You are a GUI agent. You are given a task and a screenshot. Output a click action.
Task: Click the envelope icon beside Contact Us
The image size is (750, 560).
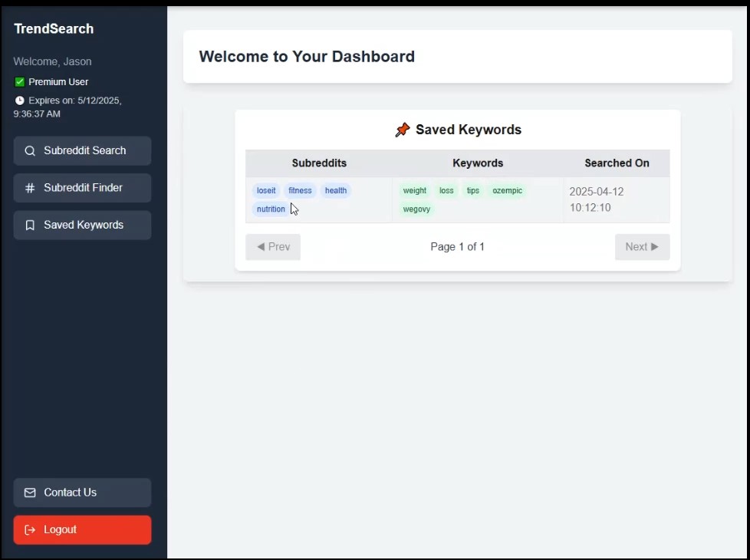(x=30, y=492)
